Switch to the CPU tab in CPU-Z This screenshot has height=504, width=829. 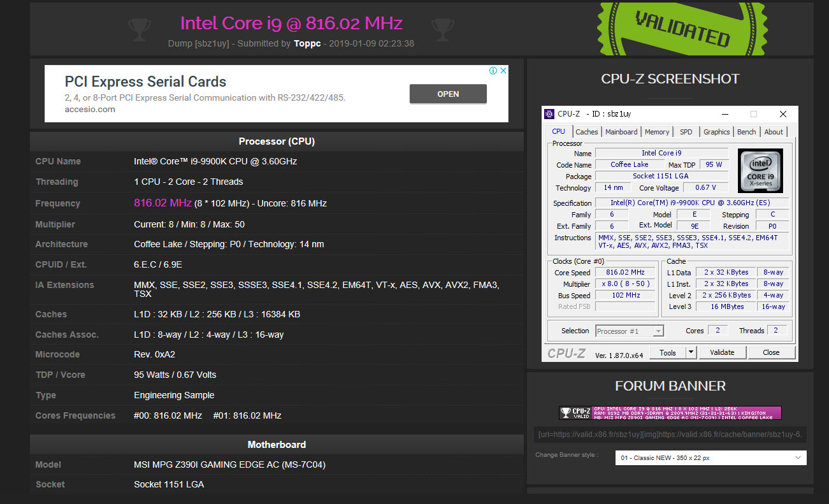tap(558, 132)
